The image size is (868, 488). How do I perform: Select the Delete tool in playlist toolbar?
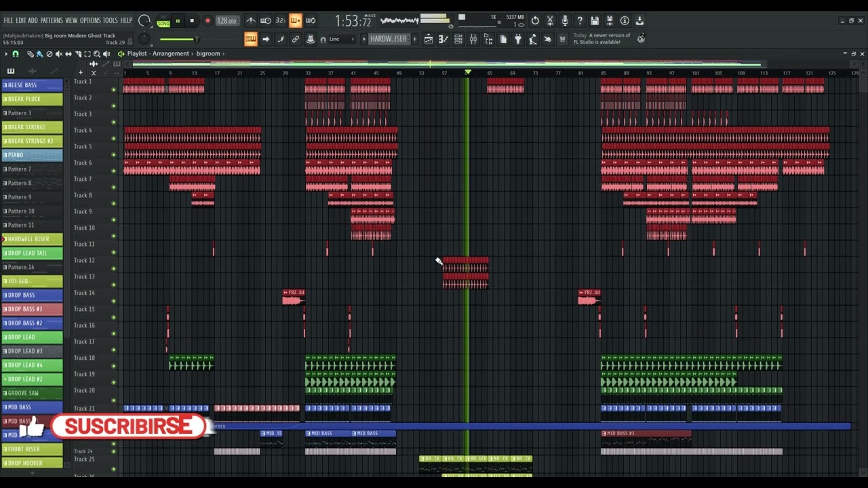[50, 54]
